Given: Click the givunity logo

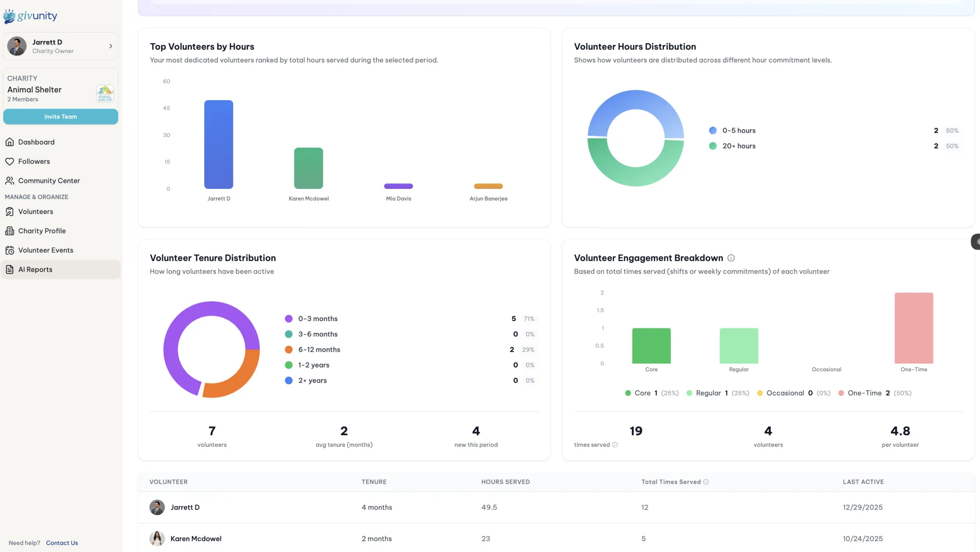Looking at the screenshot, I should [30, 16].
